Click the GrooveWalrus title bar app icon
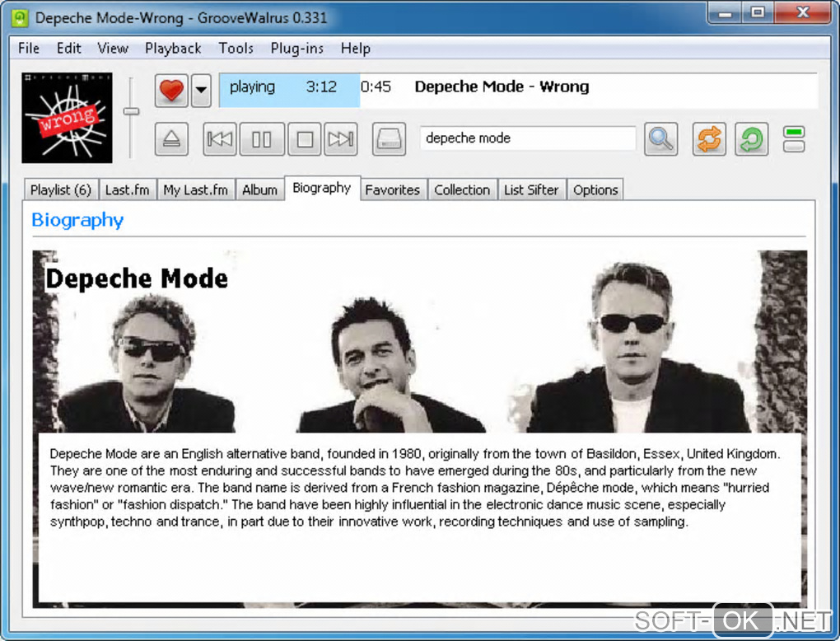The height and width of the screenshot is (641, 840). coord(20,17)
